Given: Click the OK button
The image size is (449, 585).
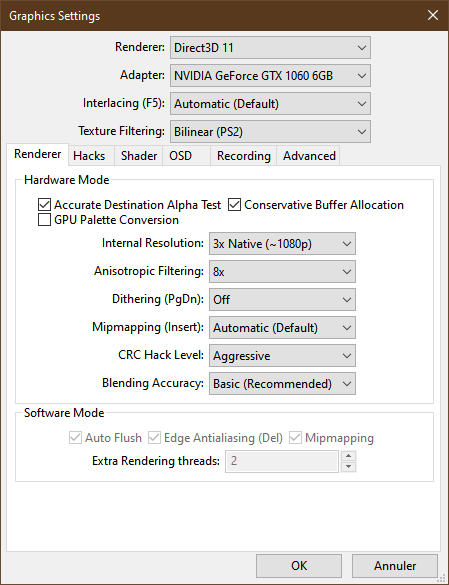Looking at the screenshot, I should (x=299, y=566).
